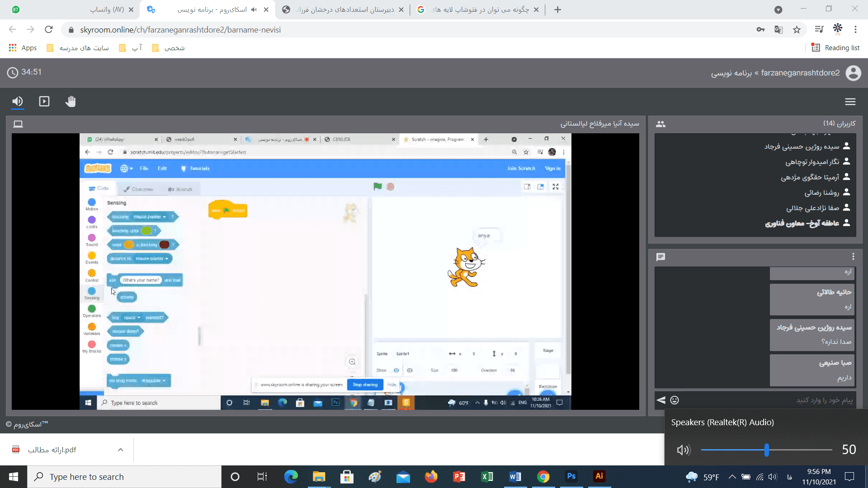Expand the pdf download options chevron
Screen dimensions: 868x488
click(x=121, y=450)
